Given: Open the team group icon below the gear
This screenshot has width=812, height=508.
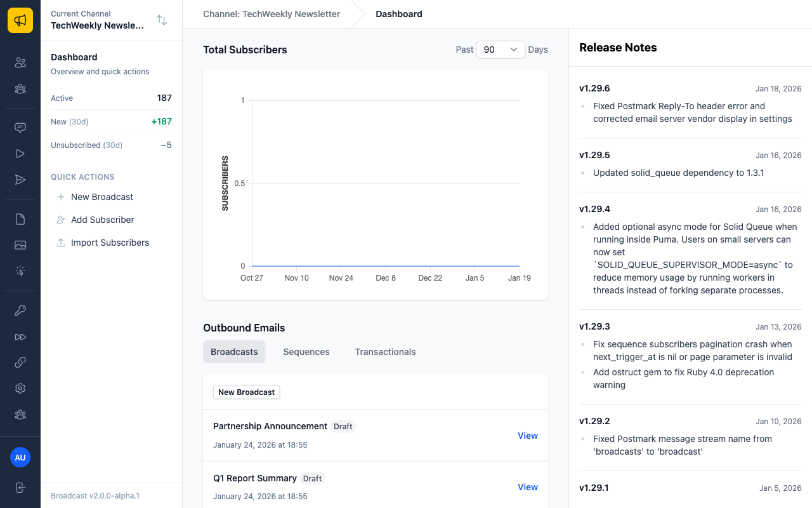Looking at the screenshot, I should pyautogui.click(x=20, y=415).
